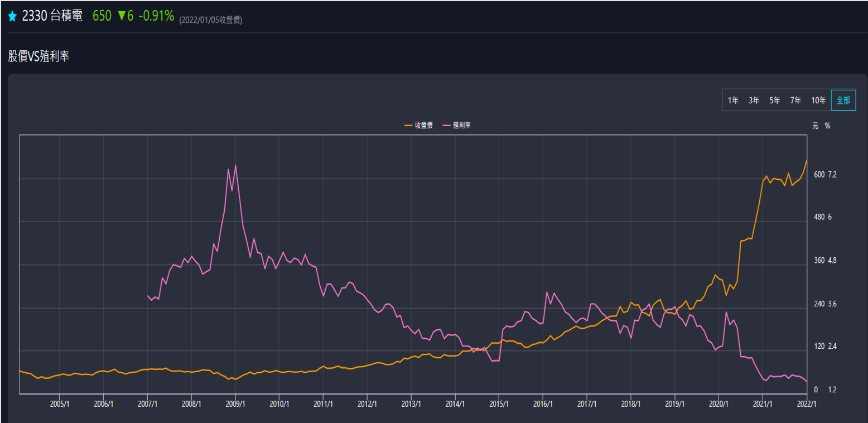This screenshot has height=423, width=868.
Task: Set chart period to 7年
Action: (795, 100)
